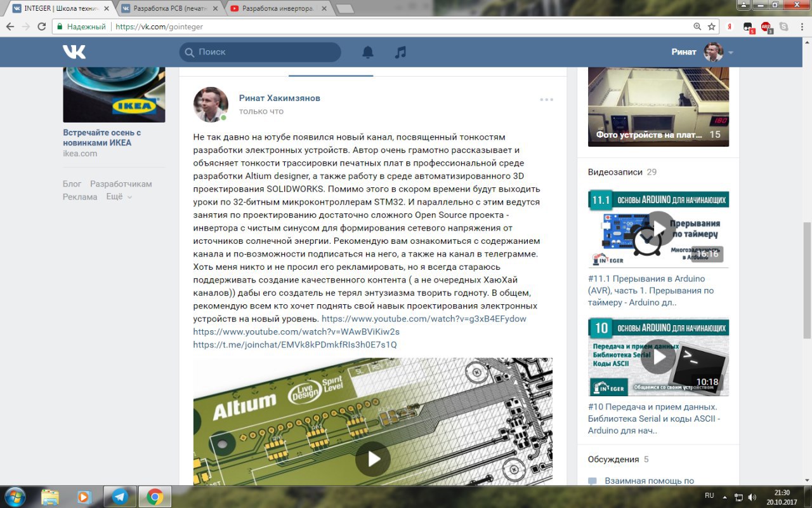Image resolution: width=812 pixels, height=508 pixels.
Task: Open Telegram from taskbar
Action: click(119, 497)
